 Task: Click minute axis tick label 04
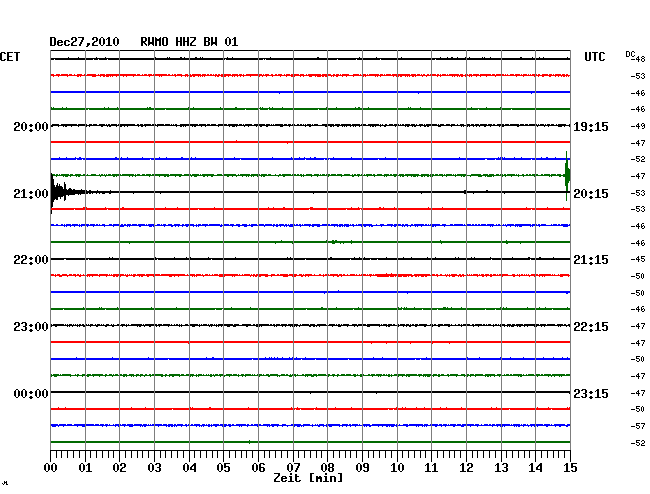pos(189,468)
